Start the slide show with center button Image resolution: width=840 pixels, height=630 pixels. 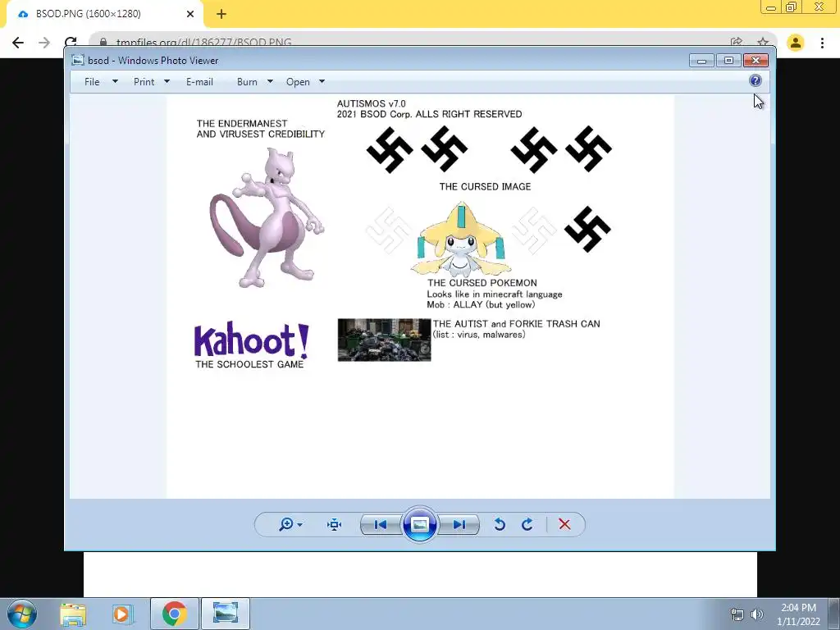[x=419, y=524]
